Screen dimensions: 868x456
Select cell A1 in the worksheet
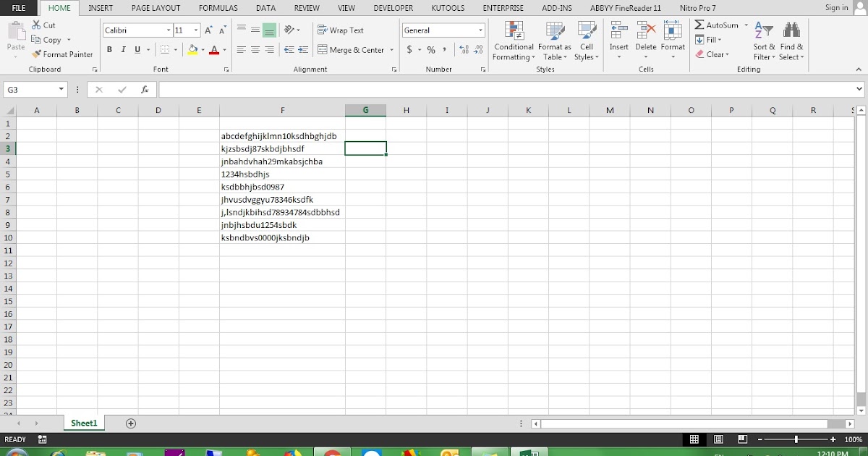pyautogui.click(x=36, y=122)
